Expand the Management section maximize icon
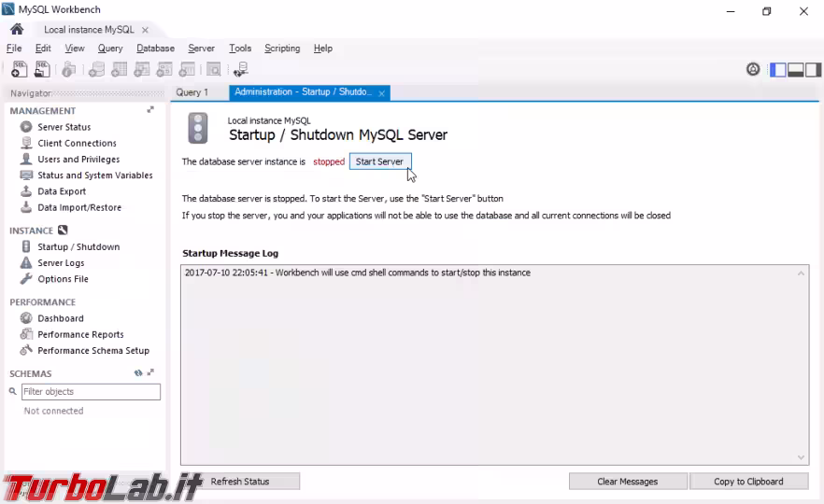The height and width of the screenshot is (504, 824). pyautogui.click(x=150, y=110)
